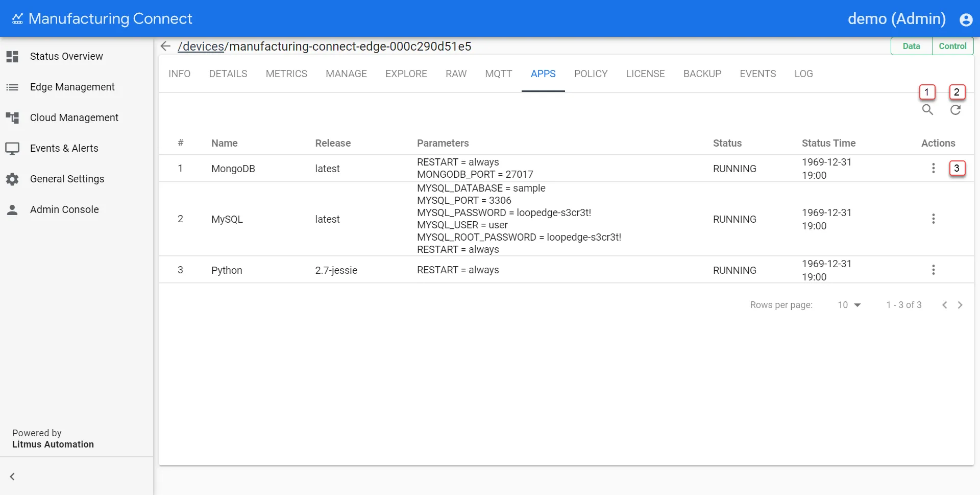Navigate to General Settings
The image size is (980, 495).
pyautogui.click(x=67, y=179)
